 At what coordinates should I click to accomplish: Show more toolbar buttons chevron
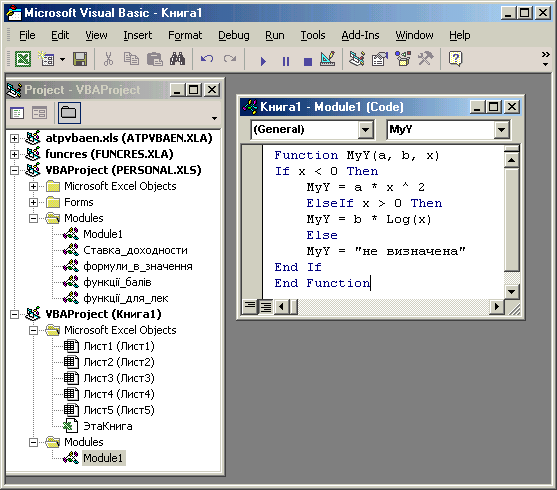(x=545, y=59)
